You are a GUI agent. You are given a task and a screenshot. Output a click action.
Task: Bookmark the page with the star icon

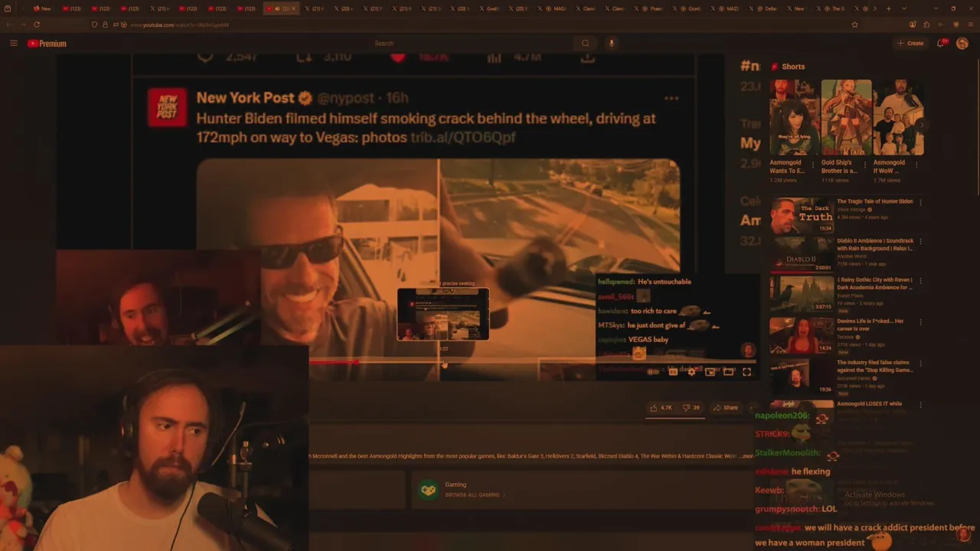pos(854,24)
